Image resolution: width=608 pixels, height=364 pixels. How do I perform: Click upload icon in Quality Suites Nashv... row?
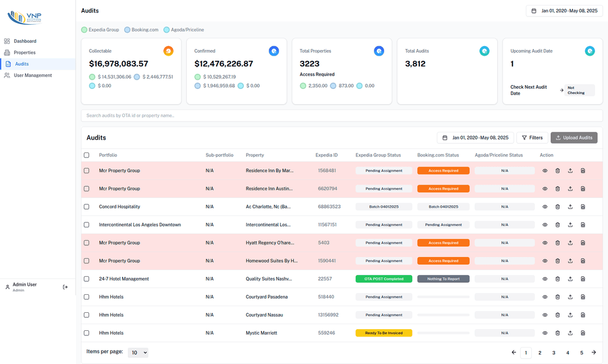tap(570, 278)
